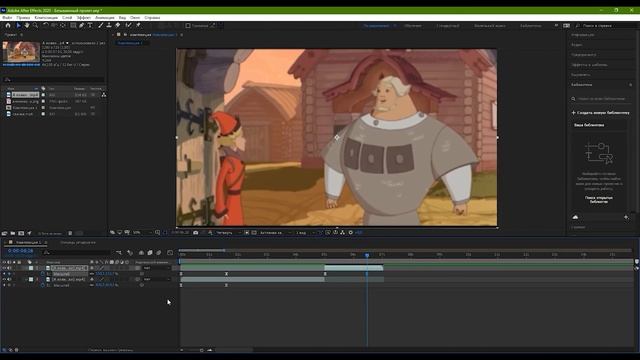Image resolution: width=640 pixels, height=360 pixels.
Task: Click Создать новую библиотеку
Action: tap(600, 113)
